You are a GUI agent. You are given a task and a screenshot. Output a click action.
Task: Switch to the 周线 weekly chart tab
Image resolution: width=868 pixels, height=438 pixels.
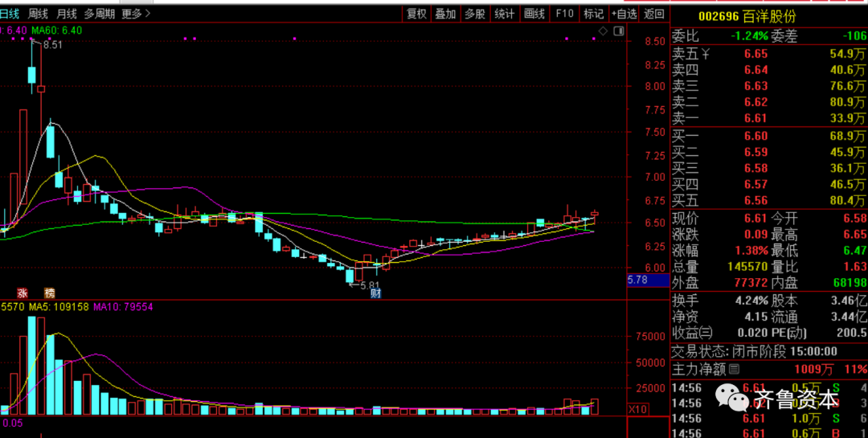pos(38,14)
